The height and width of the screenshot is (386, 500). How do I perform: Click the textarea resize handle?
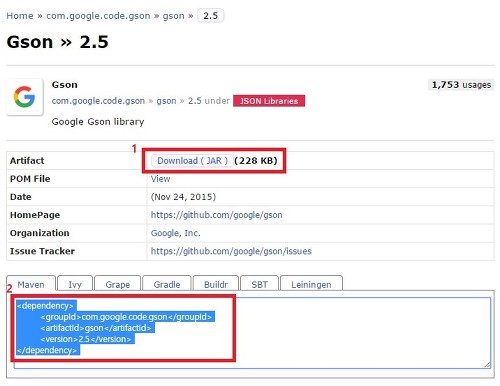pos(487,365)
